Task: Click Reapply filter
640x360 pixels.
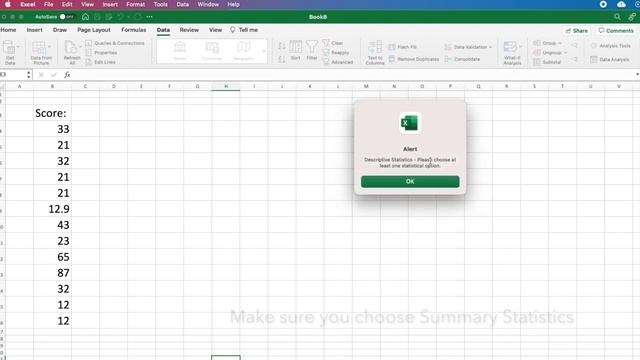Action: 336,53
